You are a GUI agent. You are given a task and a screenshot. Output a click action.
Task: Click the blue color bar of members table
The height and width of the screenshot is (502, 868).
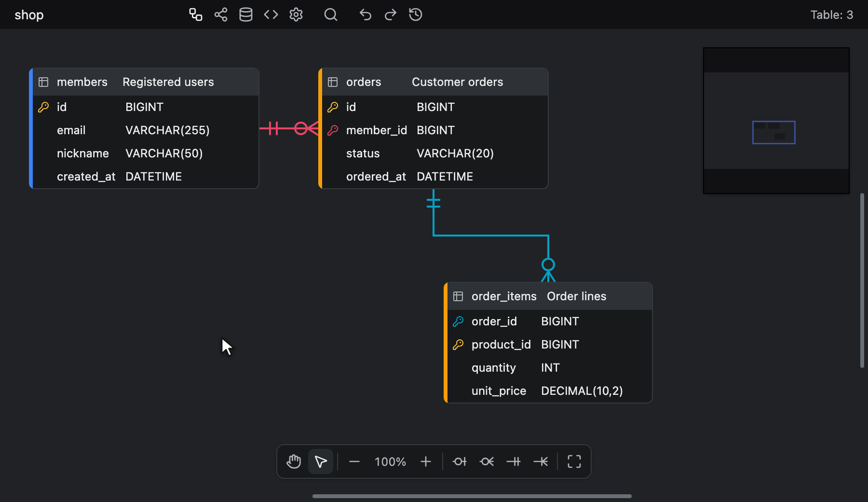point(31,128)
